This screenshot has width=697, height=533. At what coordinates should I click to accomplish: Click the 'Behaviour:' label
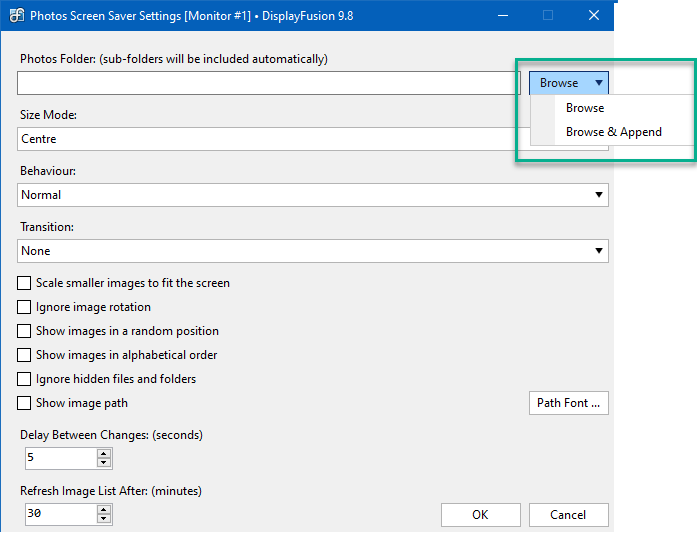[x=48, y=171]
